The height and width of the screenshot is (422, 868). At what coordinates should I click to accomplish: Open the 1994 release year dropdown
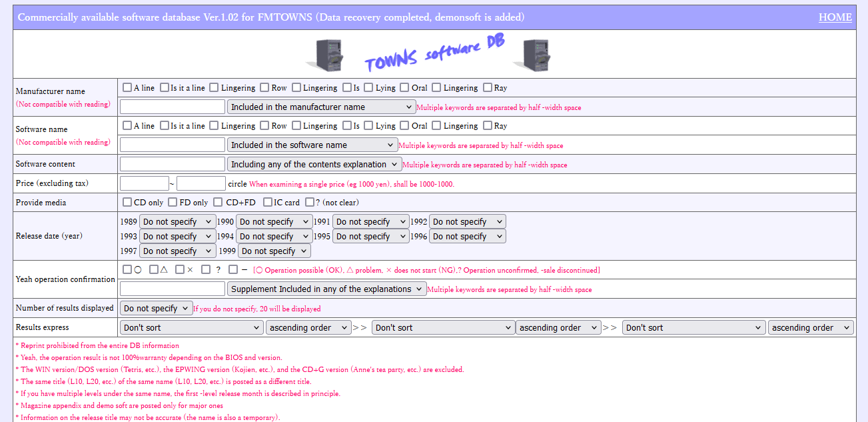pos(274,236)
